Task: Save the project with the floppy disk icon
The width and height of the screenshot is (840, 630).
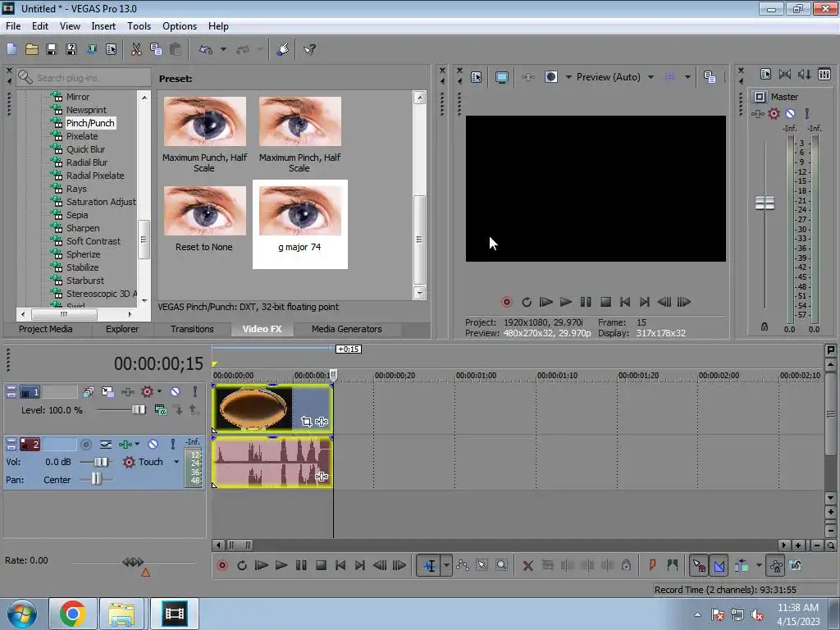Action: [52, 49]
